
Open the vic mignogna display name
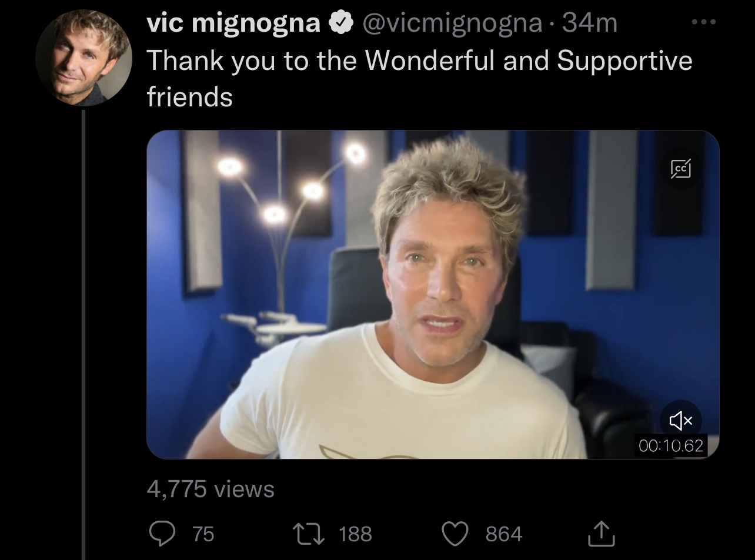233,23
